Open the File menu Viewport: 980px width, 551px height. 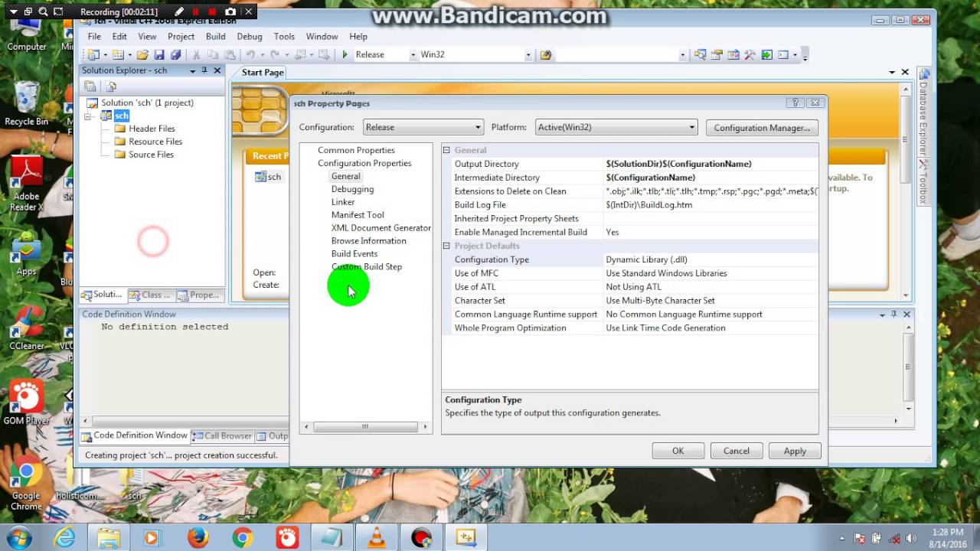[x=94, y=36]
